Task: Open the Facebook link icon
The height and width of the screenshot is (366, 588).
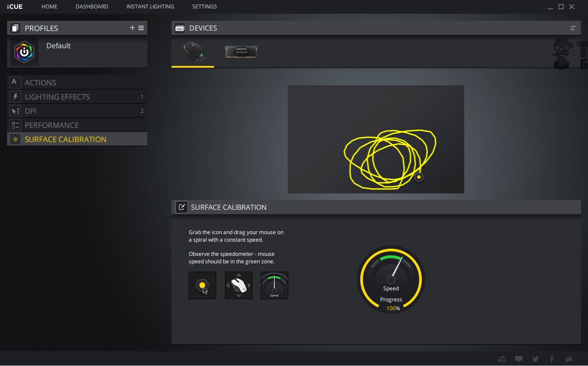Action: point(552,359)
